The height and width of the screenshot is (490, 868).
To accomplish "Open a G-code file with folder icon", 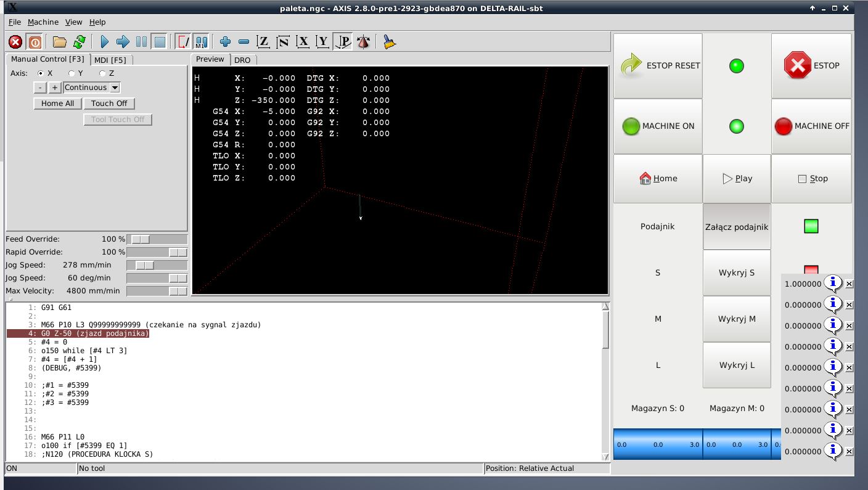I will [59, 42].
